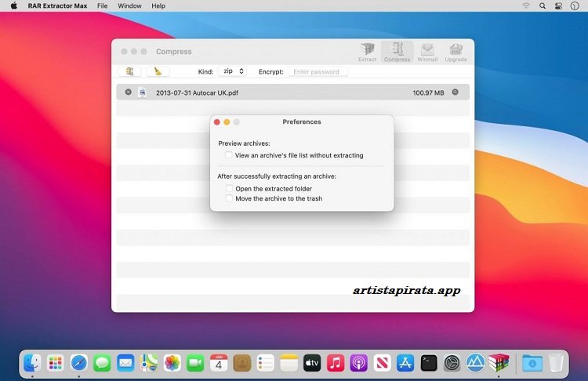Open the Kind zip dropdown
Viewport: 588px width, 381px height.
tap(232, 71)
